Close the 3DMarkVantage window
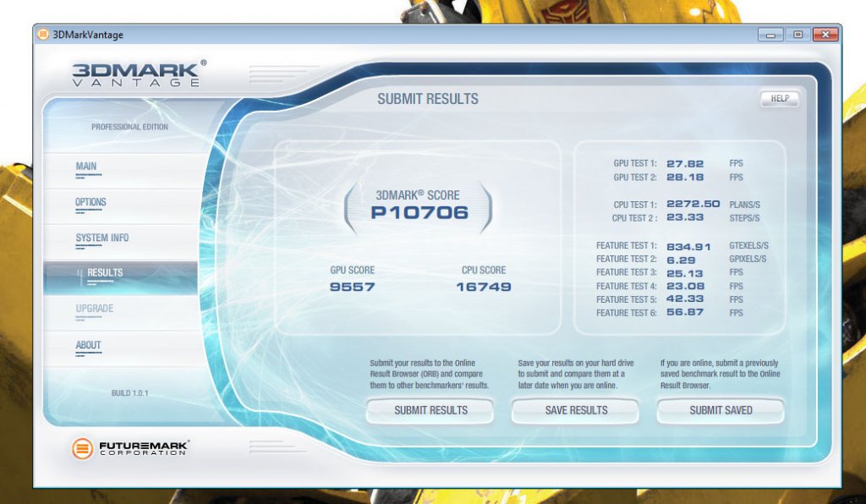Viewport: 866px width, 504px height. click(x=825, y=35)
